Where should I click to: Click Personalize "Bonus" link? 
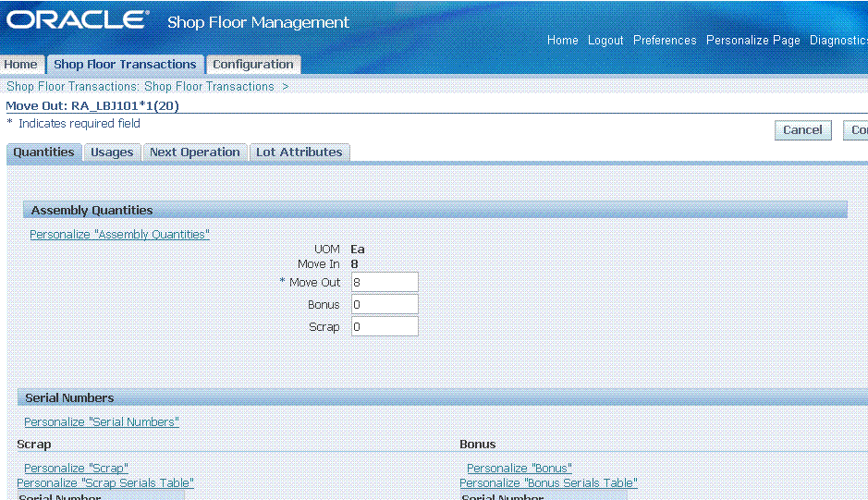click(520, 469)
